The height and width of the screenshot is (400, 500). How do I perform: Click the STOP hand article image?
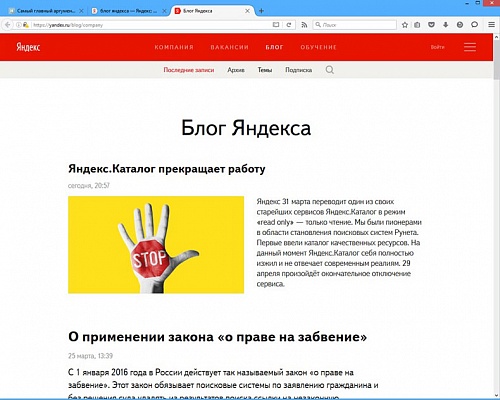click(x=156, y=245)
